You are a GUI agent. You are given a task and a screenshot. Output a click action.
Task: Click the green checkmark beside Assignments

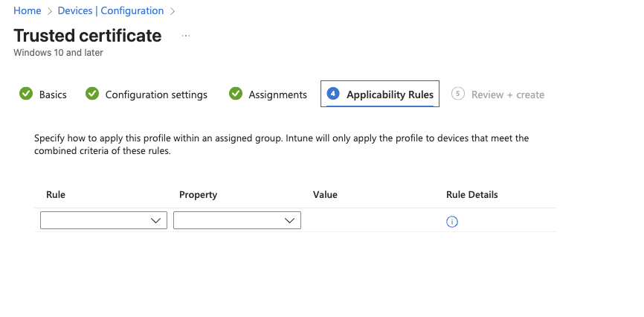[235, 94]
